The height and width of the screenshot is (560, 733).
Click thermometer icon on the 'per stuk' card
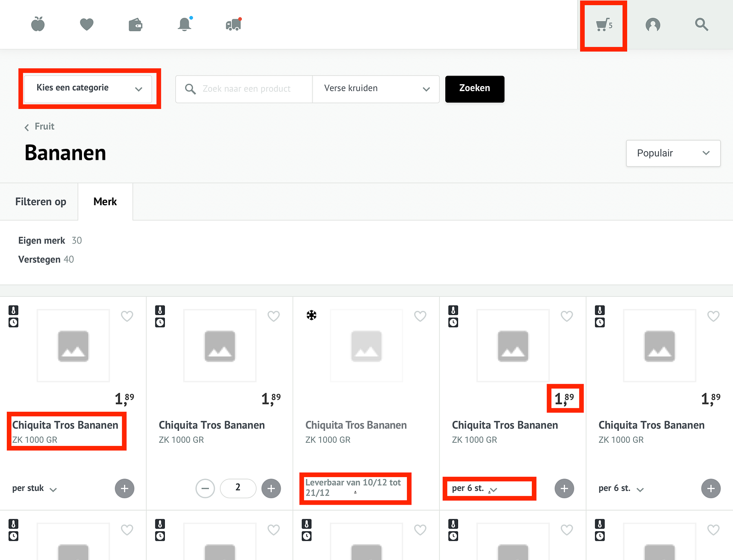[14, 310]
